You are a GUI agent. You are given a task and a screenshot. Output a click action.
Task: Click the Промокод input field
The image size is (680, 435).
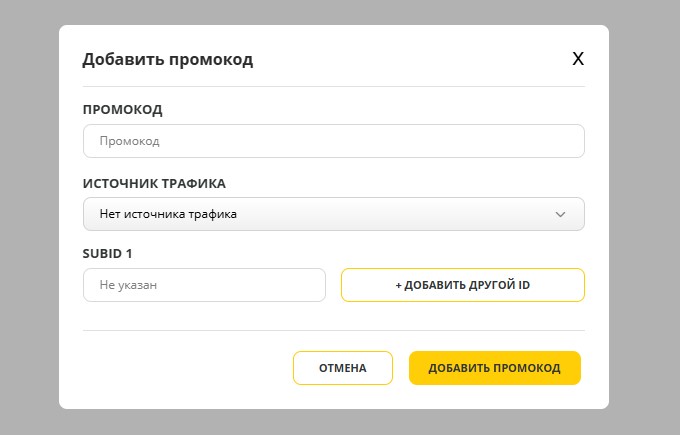pos(333,141)
